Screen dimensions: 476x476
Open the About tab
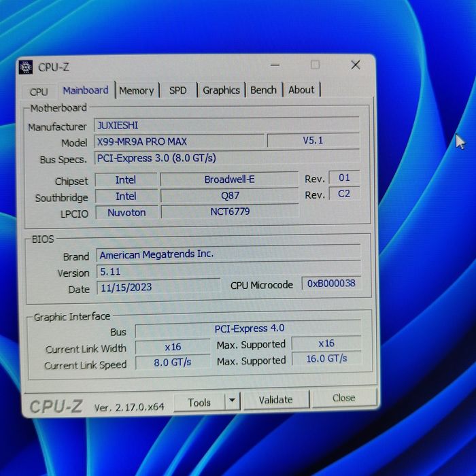point(301,90)
